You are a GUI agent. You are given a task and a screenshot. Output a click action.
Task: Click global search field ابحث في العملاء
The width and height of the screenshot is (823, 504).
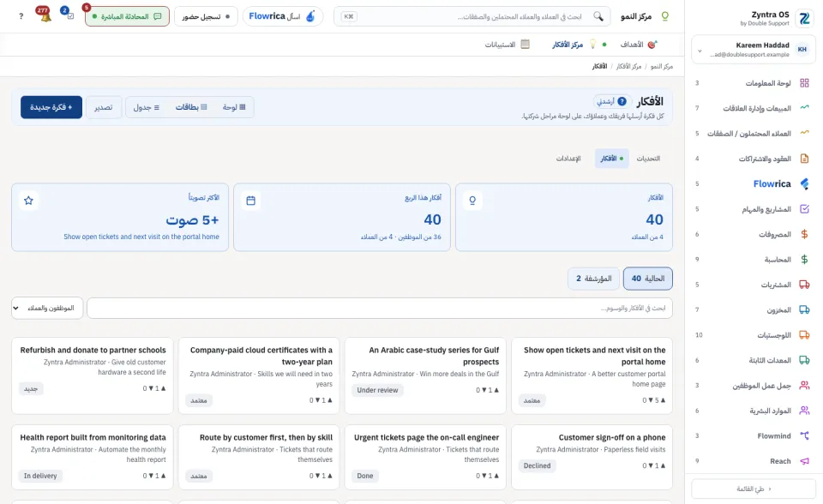[472, 16]
